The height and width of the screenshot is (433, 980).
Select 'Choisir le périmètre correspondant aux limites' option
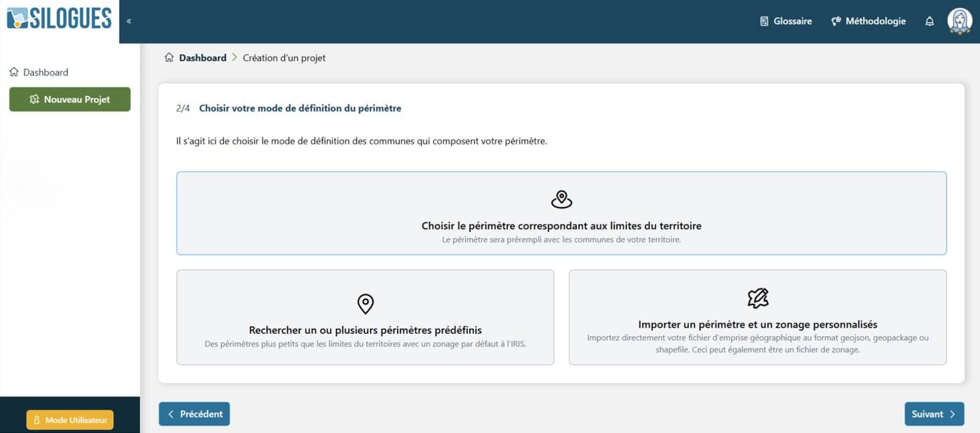pos(561,226)
